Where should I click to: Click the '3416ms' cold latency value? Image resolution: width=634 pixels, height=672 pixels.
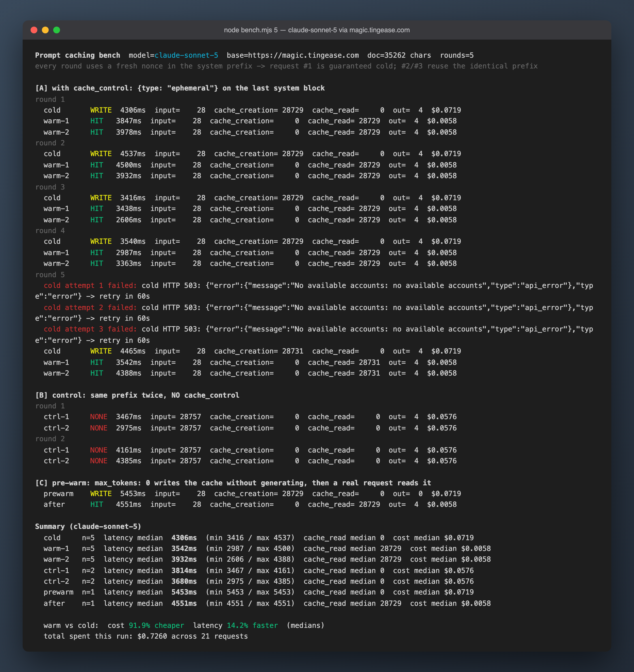tap(133, 198)
